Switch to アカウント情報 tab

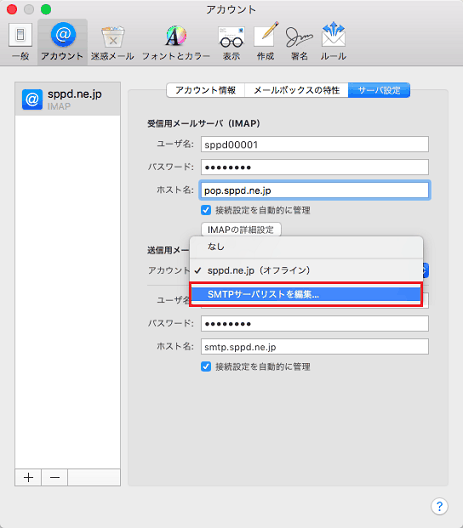[x=205, y=90]
